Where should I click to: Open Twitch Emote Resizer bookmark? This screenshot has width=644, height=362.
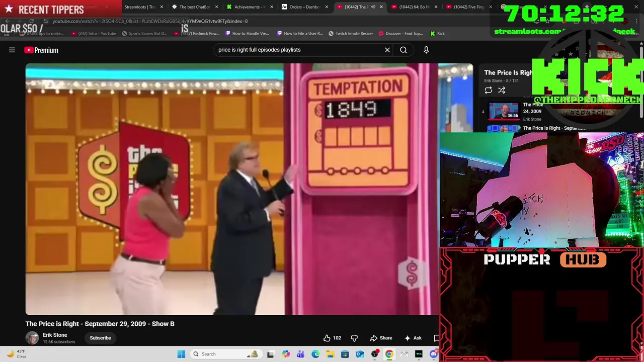(351, 34)
